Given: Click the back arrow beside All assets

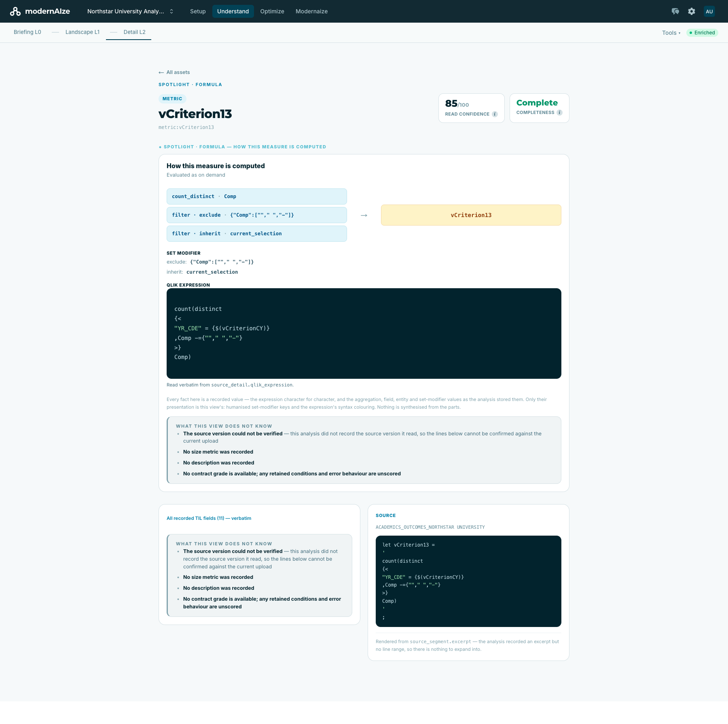Looking at the screenshot, I should pos(161,72).
